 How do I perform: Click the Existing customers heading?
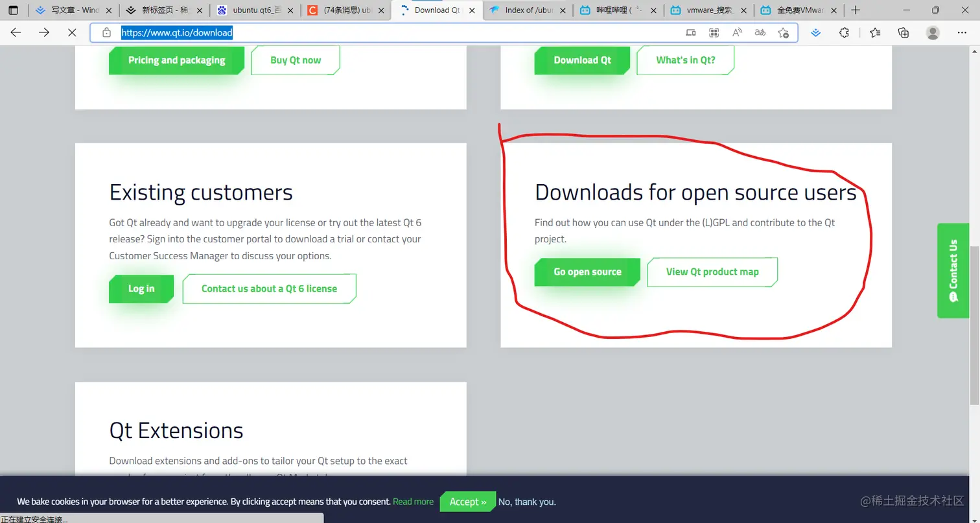click(x=201, y=192)
